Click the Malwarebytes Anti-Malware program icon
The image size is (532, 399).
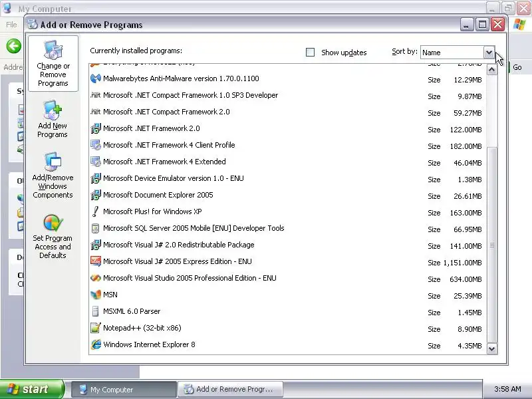tap(96, 78)
